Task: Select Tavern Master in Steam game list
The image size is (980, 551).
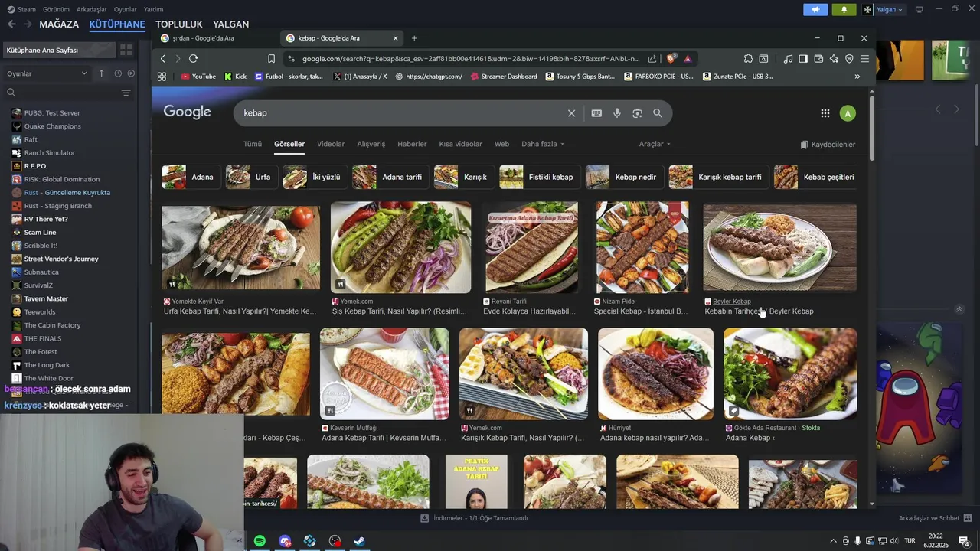Action: point(46,298)
